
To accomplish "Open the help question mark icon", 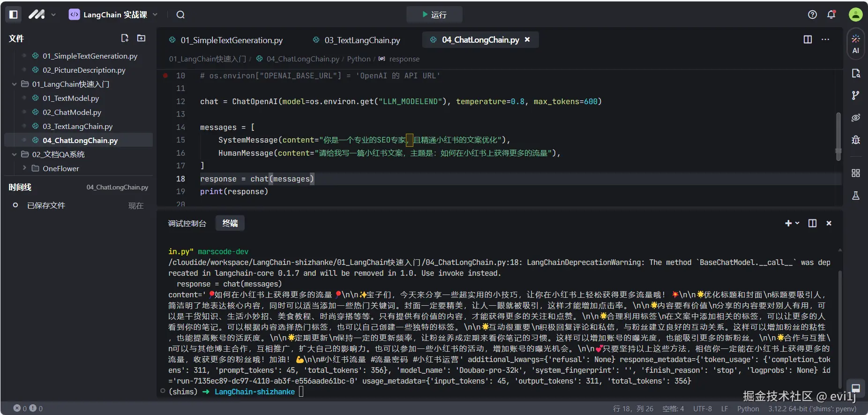I will coord(813,15).
